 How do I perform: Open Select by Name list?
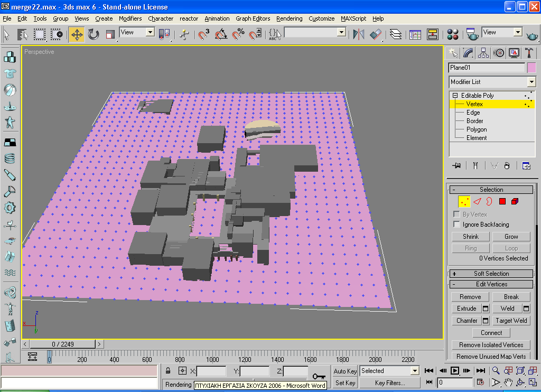pos(22,34)
